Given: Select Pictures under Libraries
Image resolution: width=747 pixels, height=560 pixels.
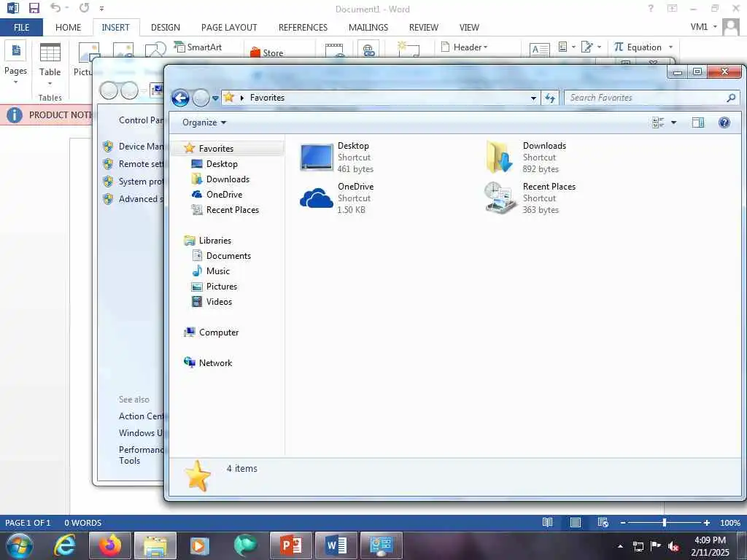Looking at the screenshot, I should pyautogui.click(x=222, y=286).
